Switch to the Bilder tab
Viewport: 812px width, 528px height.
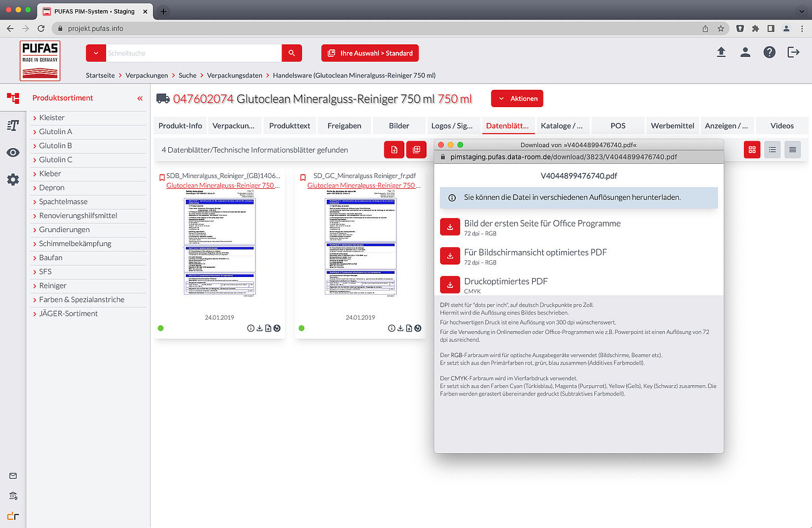coord(399,126)
